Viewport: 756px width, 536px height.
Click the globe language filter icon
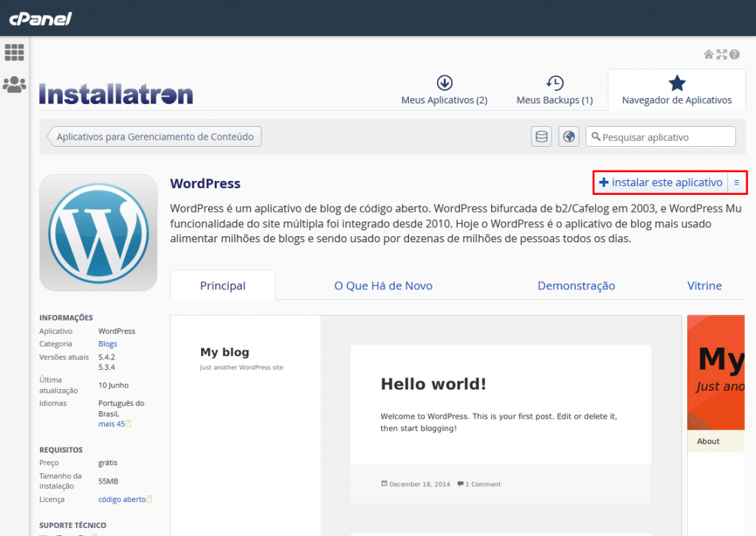click(568, 136)
